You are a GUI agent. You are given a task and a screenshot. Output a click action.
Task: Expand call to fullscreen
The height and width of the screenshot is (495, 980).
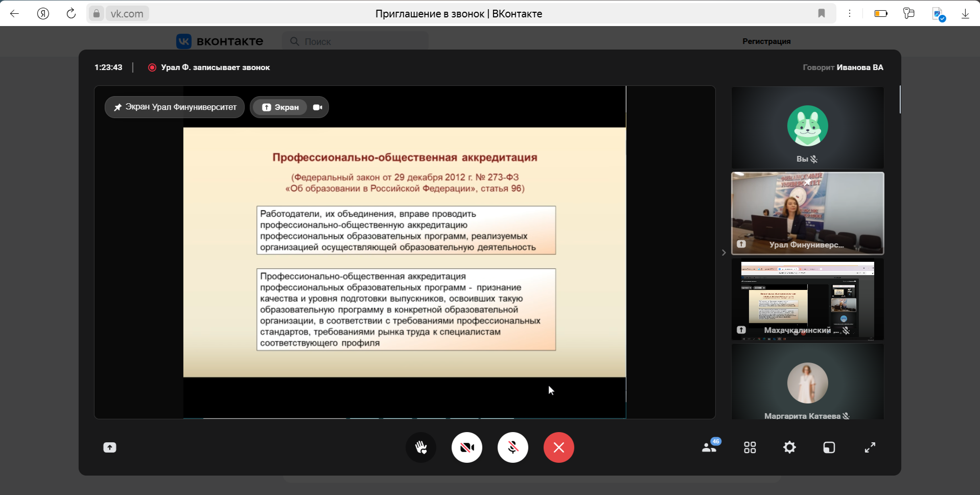pos(870,447)
